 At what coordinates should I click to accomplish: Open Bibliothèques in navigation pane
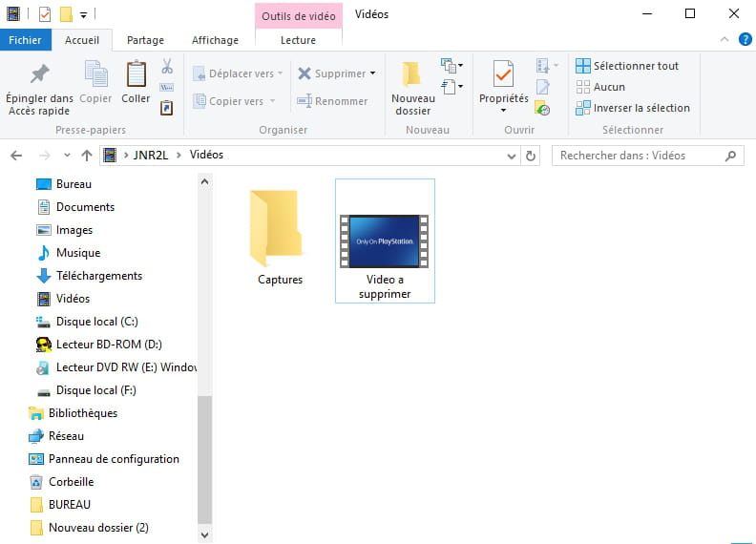click(73, 413)
